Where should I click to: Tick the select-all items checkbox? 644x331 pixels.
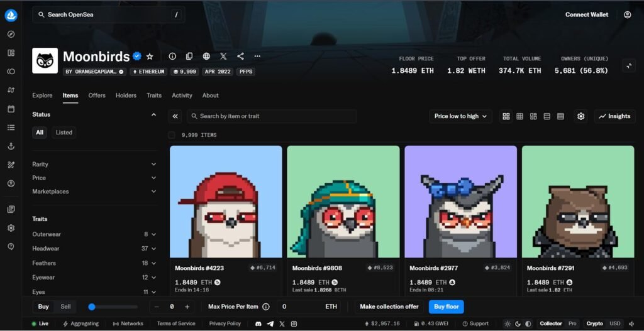(172, 135)
